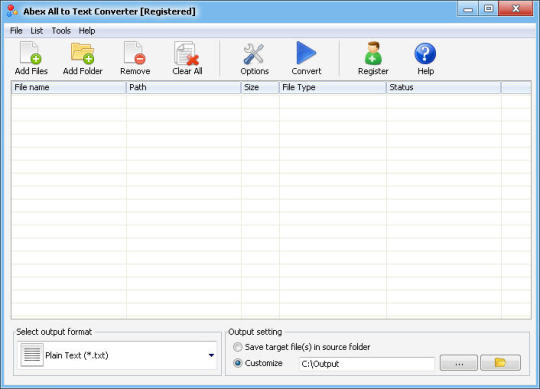This screenshot has height=389, width=540.
Task: Select the Customize radio button
Action: pyautogui.click(x=238, y=363)
